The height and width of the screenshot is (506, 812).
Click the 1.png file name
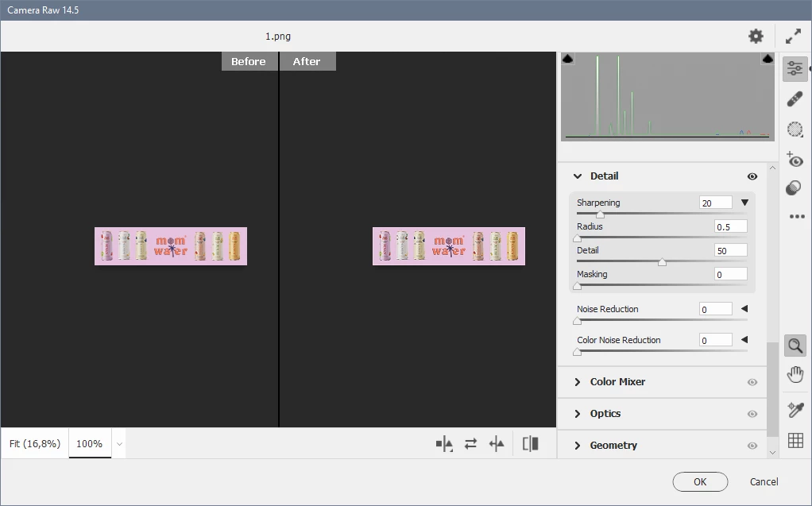[x=278, y=37]
